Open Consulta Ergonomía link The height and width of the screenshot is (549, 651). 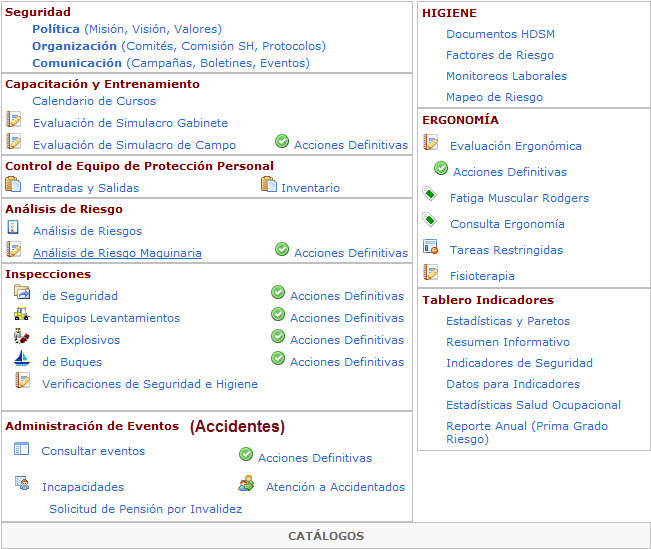pyautogui.click(x=507, y=224)
